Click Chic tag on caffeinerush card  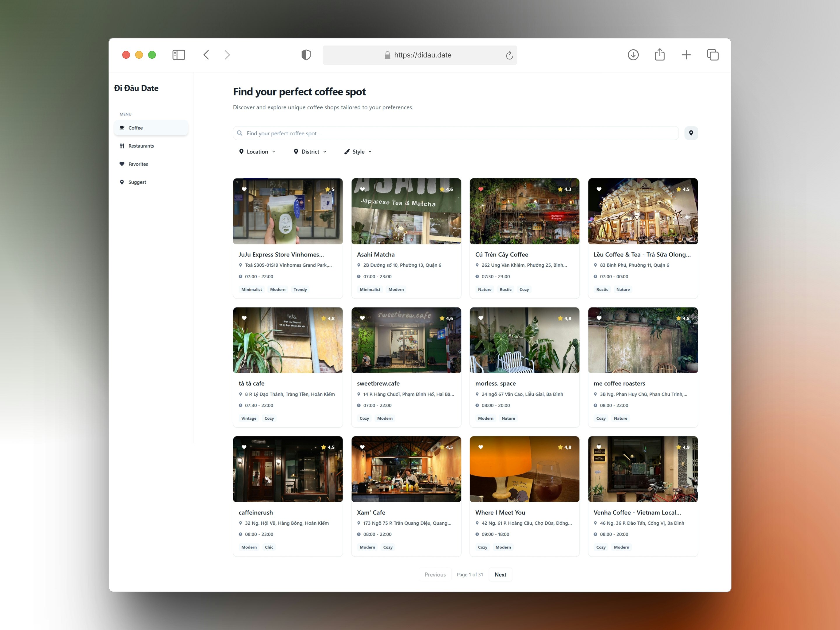click(x=269, y=547)
